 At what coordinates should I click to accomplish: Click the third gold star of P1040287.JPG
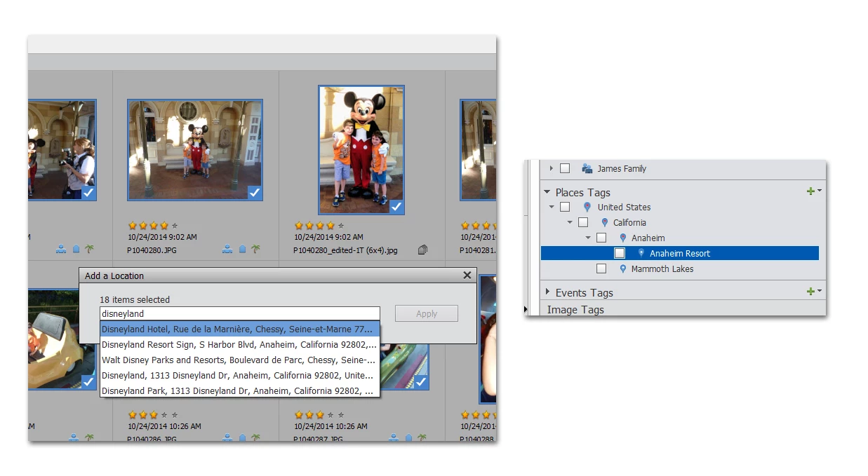319,415
